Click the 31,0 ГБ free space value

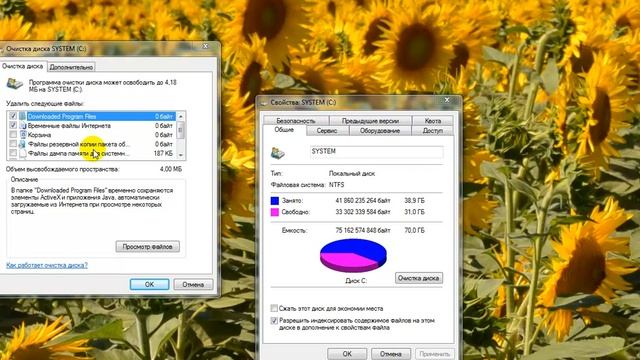click(414, 212)
